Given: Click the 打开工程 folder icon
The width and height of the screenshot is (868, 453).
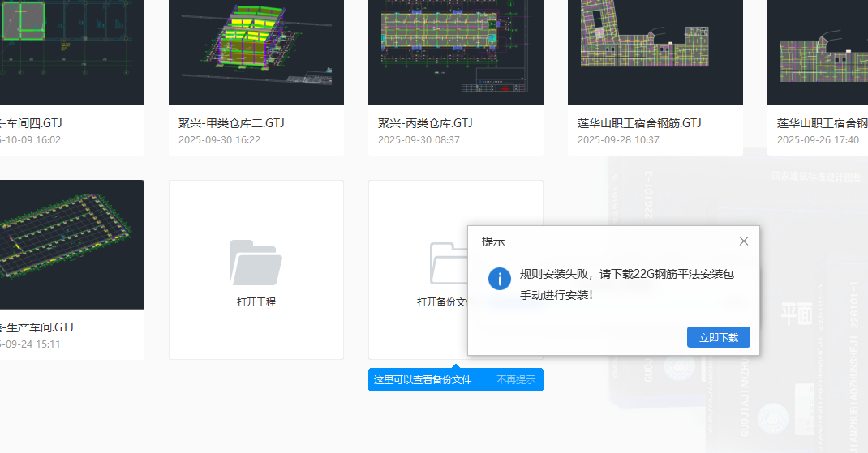Looking at the screenshot, I should click(256, 263).
